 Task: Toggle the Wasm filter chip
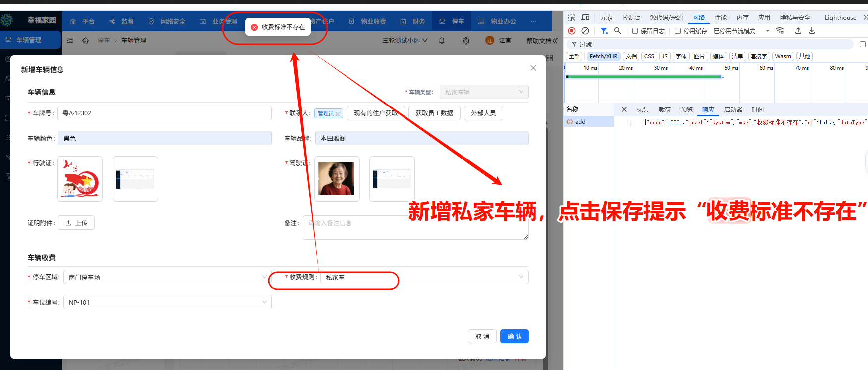pyautogui.click(x=783, y=56)
